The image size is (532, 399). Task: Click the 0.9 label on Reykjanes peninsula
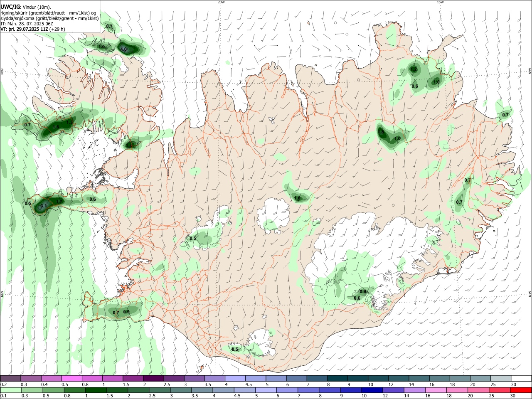126,312
